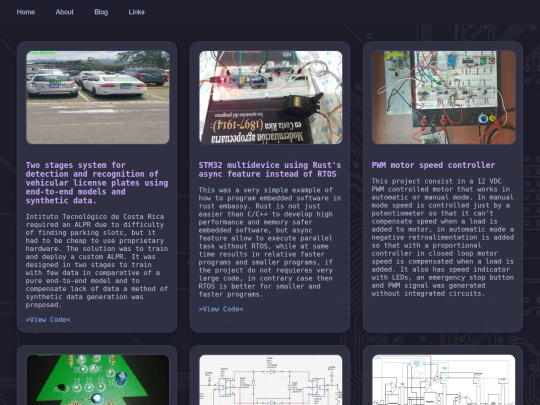Click the STM32 multidevice Rust async title
This screenshot has width=540, height=405.
point(270,169)
